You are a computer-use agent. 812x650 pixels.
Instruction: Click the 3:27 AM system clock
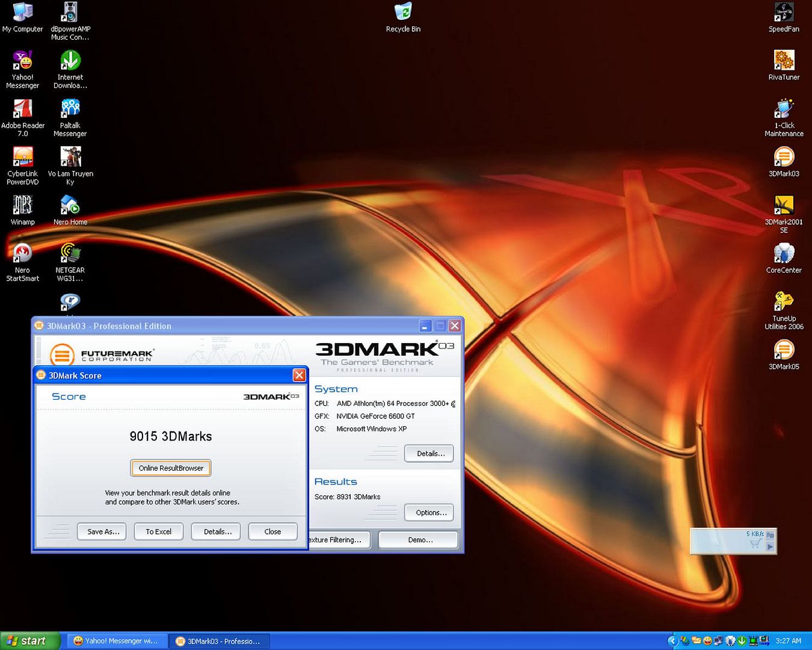pos(788,641)
